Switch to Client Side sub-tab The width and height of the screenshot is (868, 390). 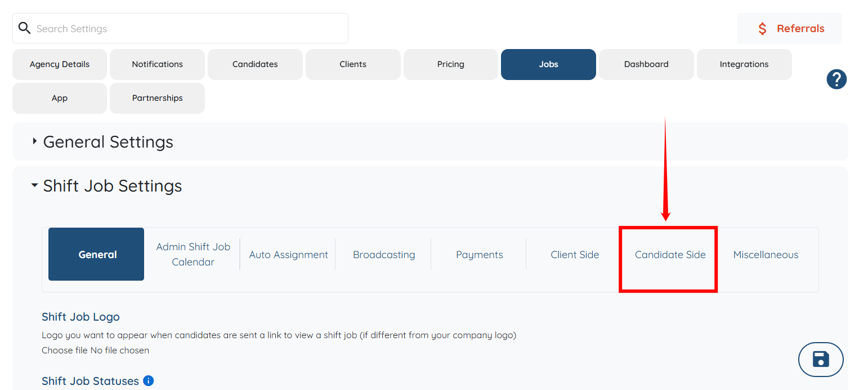coord(575,255)
